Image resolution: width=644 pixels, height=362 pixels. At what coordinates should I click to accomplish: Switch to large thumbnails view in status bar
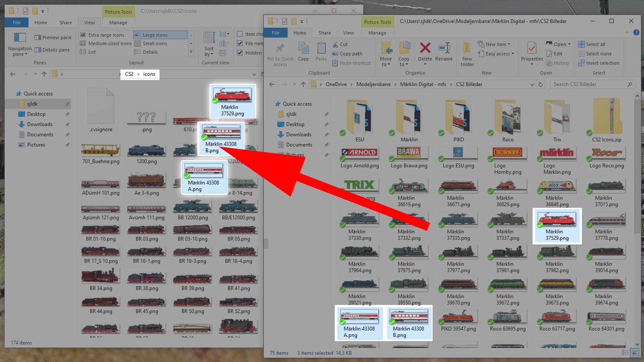tap(635, 353)
